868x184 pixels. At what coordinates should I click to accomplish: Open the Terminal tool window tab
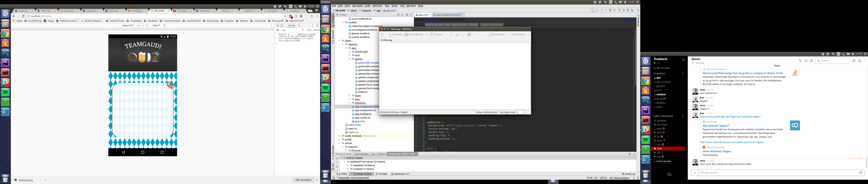click(381, 174)
